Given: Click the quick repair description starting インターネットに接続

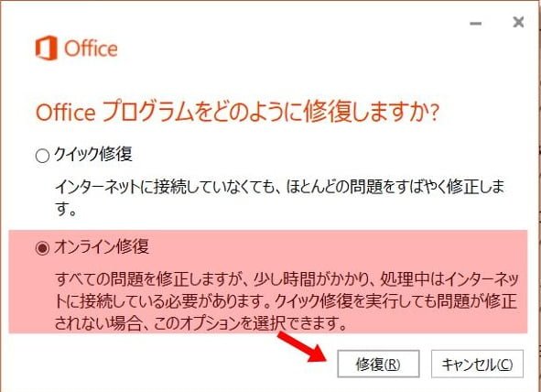Looking at the screenshot, I should [279, 198].
